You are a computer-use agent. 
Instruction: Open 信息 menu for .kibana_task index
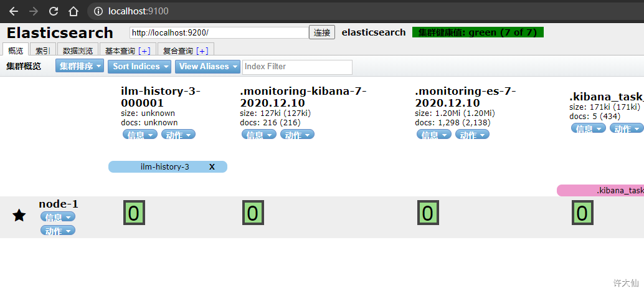589,128
